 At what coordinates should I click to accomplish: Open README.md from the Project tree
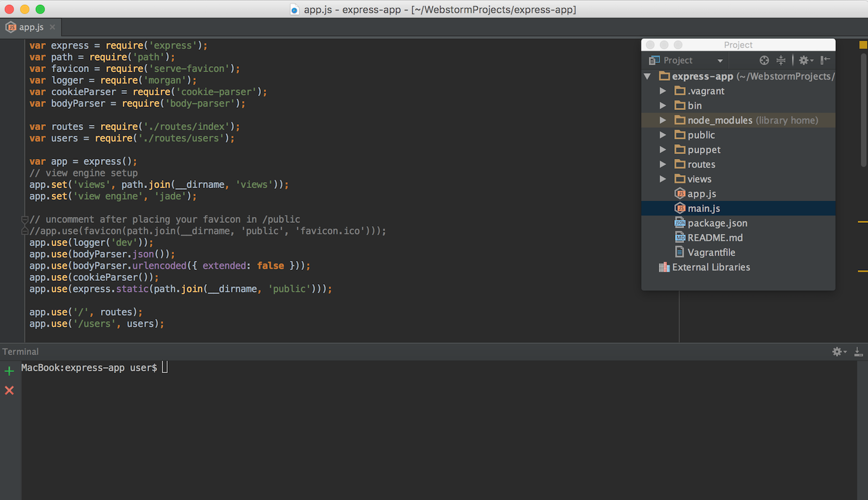click(714, 238)
